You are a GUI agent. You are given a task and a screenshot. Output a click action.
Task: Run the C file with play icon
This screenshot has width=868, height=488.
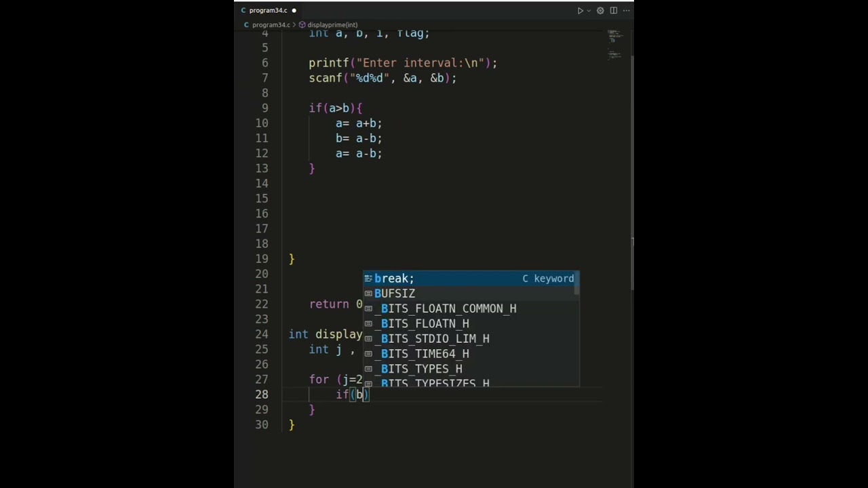tap(580, 11)
